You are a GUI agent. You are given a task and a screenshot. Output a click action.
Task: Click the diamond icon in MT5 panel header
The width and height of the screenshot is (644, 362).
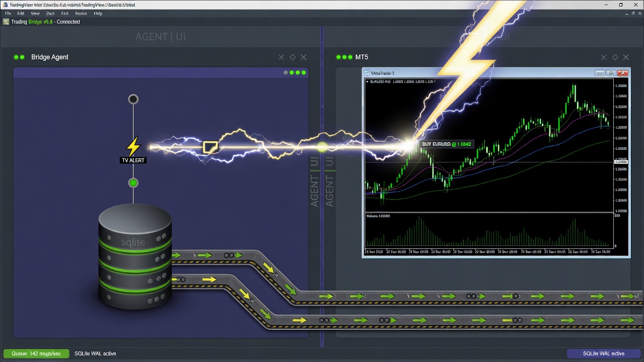point(615,57)
